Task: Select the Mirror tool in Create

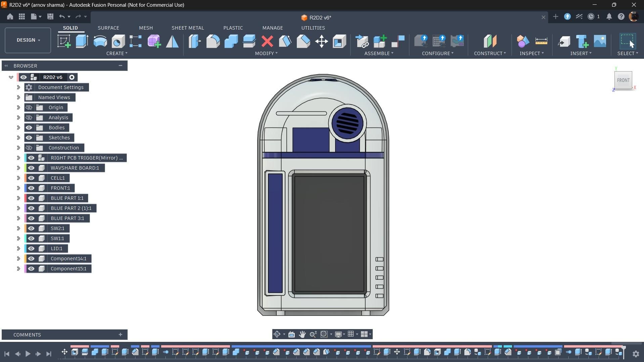Action: (172, 41)
